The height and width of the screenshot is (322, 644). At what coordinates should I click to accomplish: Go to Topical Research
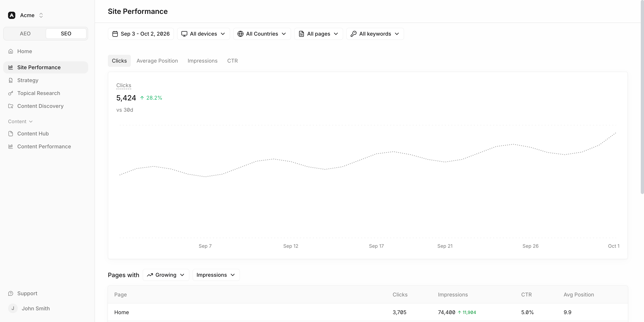(x=45, y=93)
